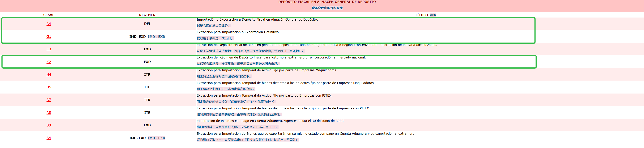Open the S3 clave link
This screenshot has width=644, height=148.
coord(49,125)
